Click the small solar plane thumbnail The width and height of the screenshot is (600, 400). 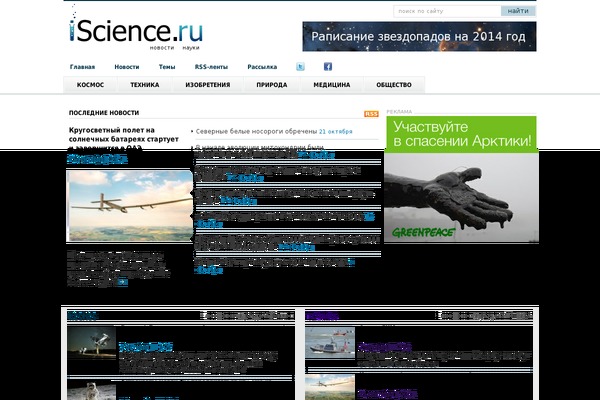330,387
